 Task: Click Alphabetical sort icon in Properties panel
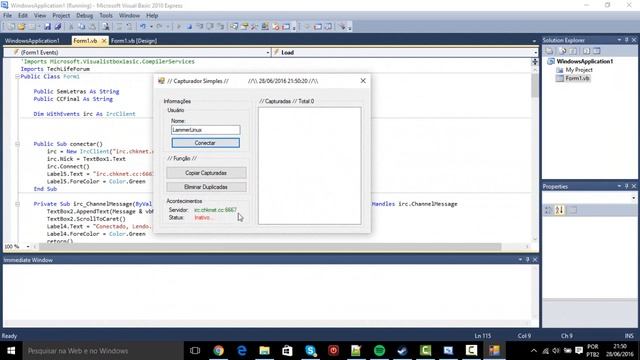(559, 210)
